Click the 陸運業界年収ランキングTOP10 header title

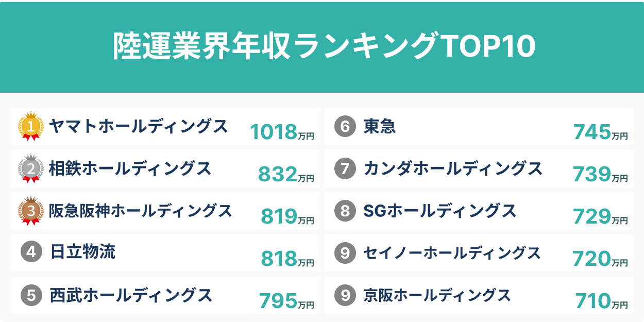coord(324,46)
